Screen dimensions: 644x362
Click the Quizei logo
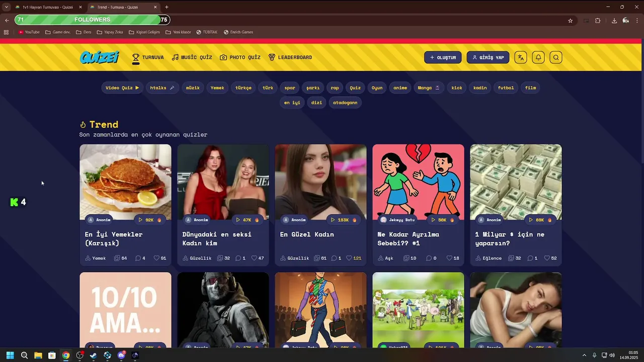pos(99,57)
